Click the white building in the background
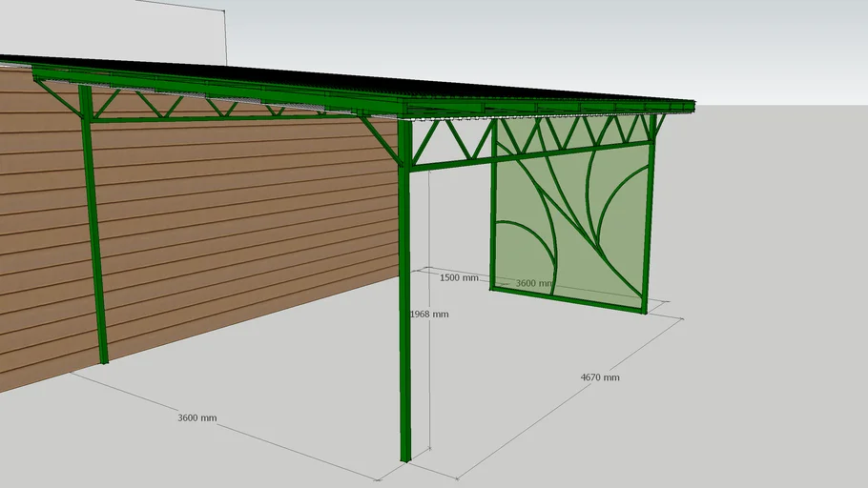This screenshot has width=868, height=488. pos(114,29)
